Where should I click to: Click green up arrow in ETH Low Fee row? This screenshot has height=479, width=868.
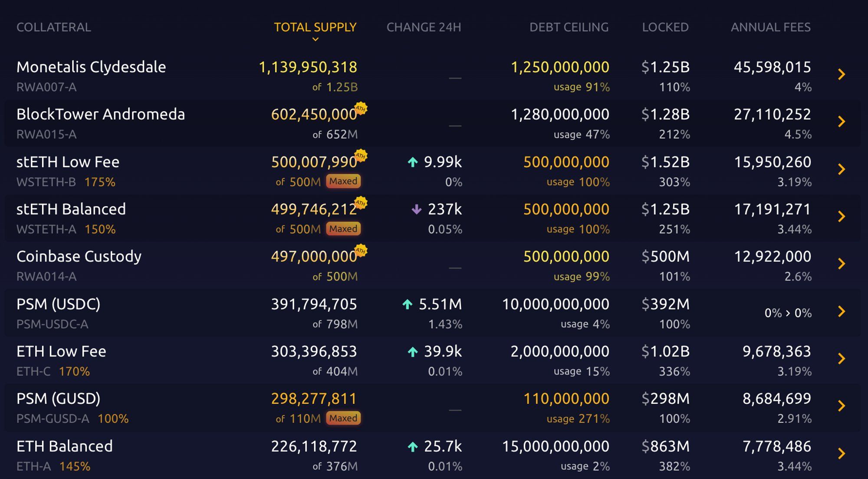point(413,352)
